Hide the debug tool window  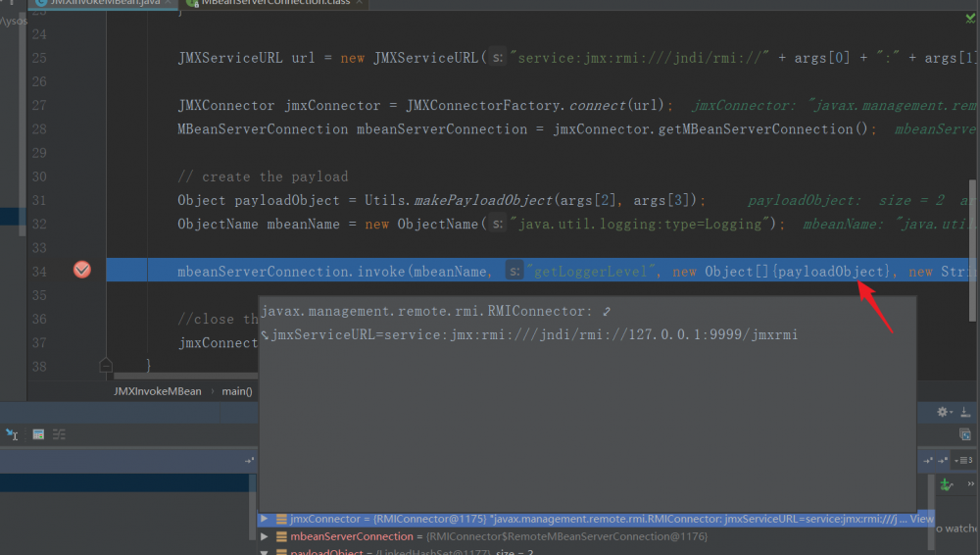(x=965, y=412)
